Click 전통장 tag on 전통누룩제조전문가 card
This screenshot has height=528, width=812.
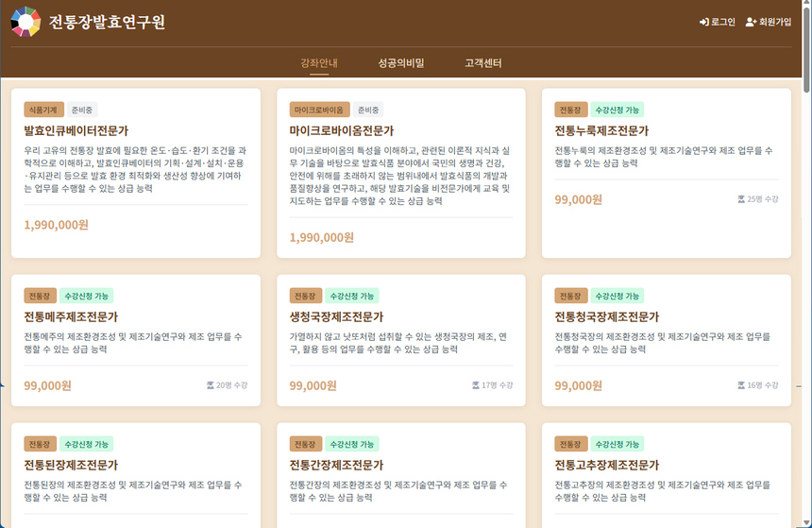pos(570,110)
